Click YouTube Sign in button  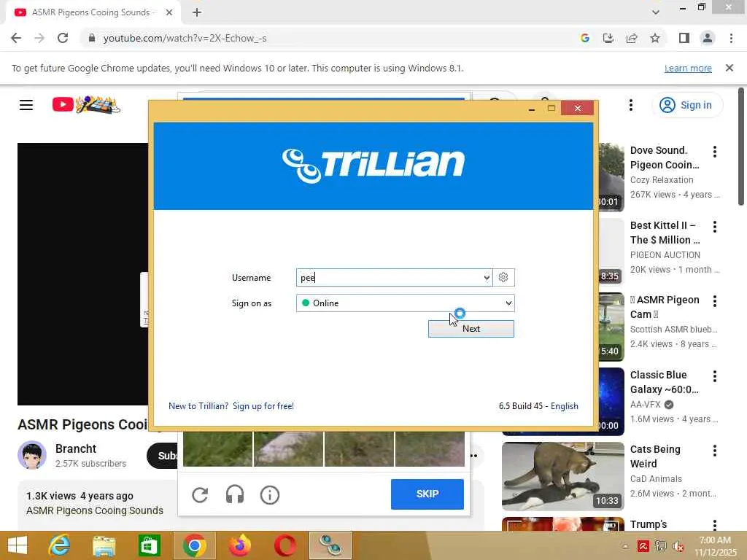686,105
